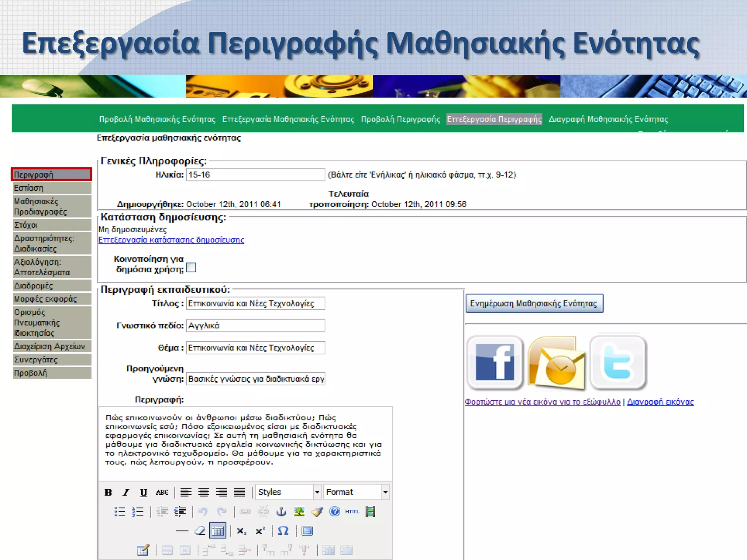Open Δραστηριότητες: Διαδικασίες sidebar item
Image resolution: width=747 pixels, height=560 pixels.
(52, 244)
